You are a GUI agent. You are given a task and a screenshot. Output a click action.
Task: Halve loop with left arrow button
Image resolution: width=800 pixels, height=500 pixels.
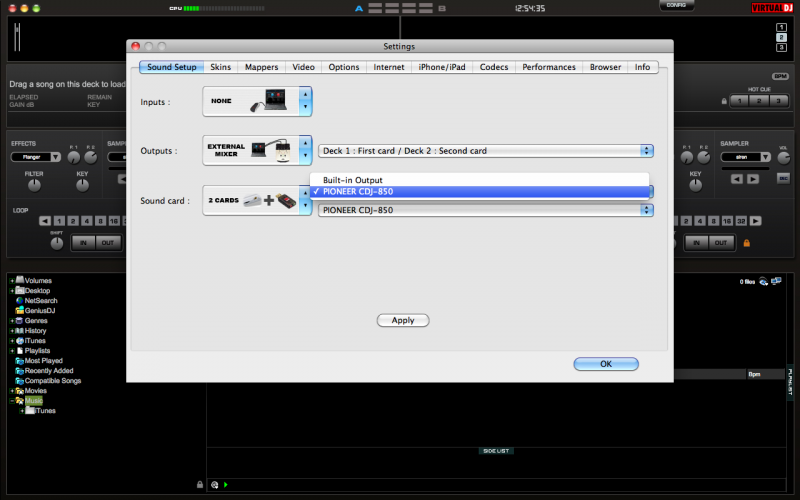[45, 221]
